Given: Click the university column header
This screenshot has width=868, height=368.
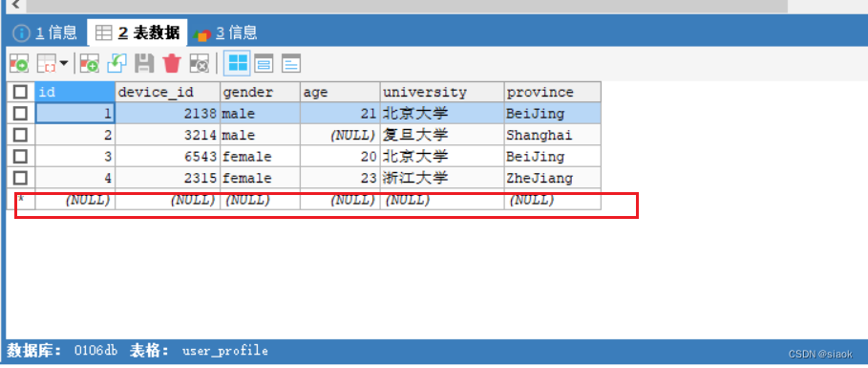Looking at the screenshot, I should [442, 92].
